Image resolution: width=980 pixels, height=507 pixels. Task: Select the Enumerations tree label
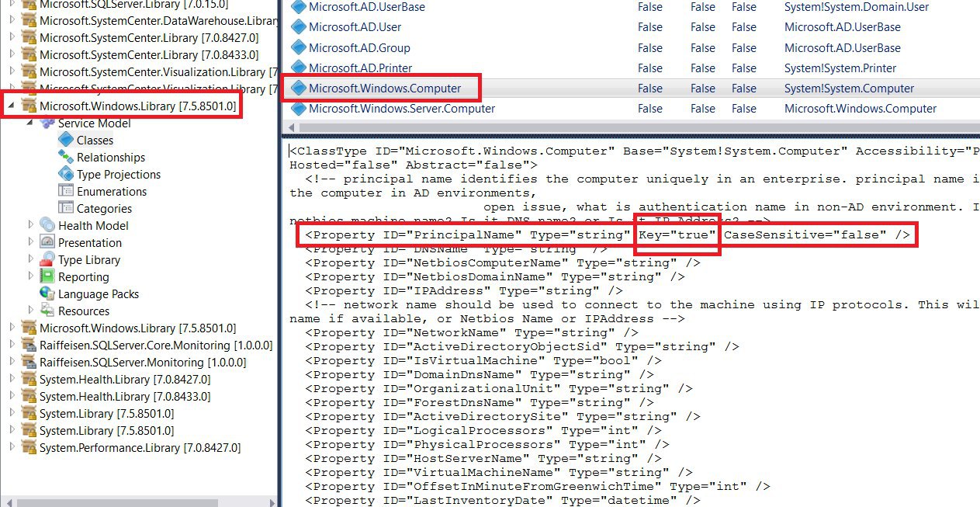click(x=112, y=192)
